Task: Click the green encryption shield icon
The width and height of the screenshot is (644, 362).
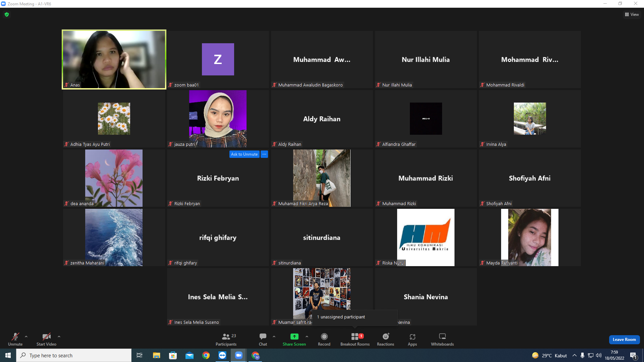Action: tap(7, 14)
